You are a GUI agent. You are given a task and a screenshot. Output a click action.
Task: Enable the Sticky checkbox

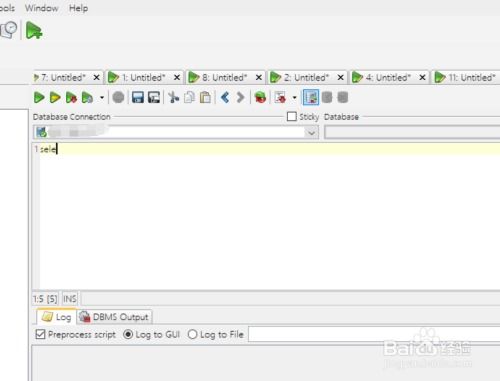pyautogui.click(x=292, y=116)
